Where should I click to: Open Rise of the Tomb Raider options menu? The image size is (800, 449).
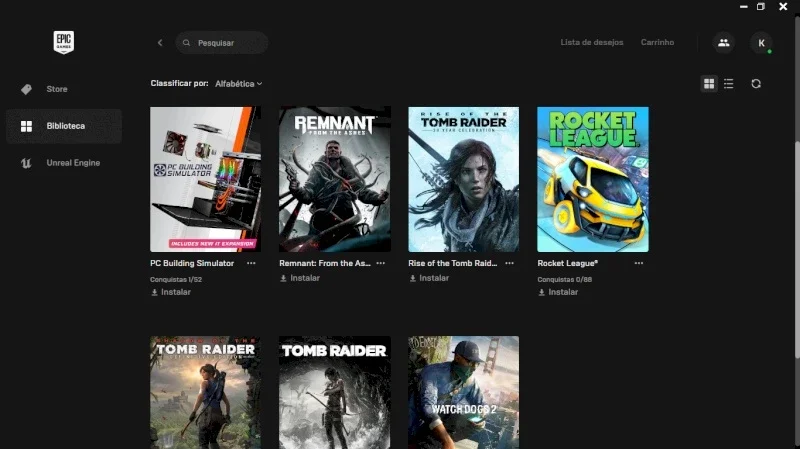click(x=510, y=263)
